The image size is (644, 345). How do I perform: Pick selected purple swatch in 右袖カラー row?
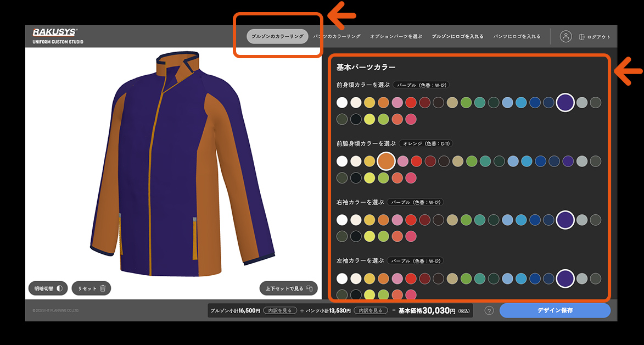coord(565,220)
